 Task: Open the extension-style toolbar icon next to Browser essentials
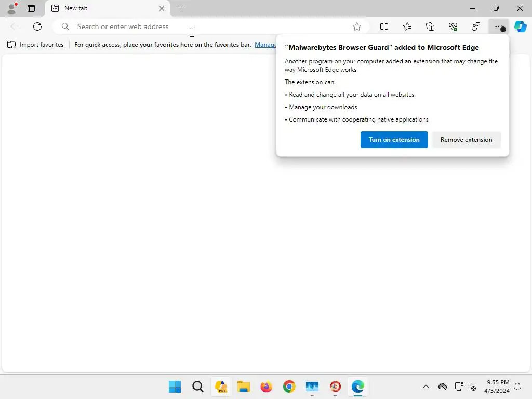point(476,26)
